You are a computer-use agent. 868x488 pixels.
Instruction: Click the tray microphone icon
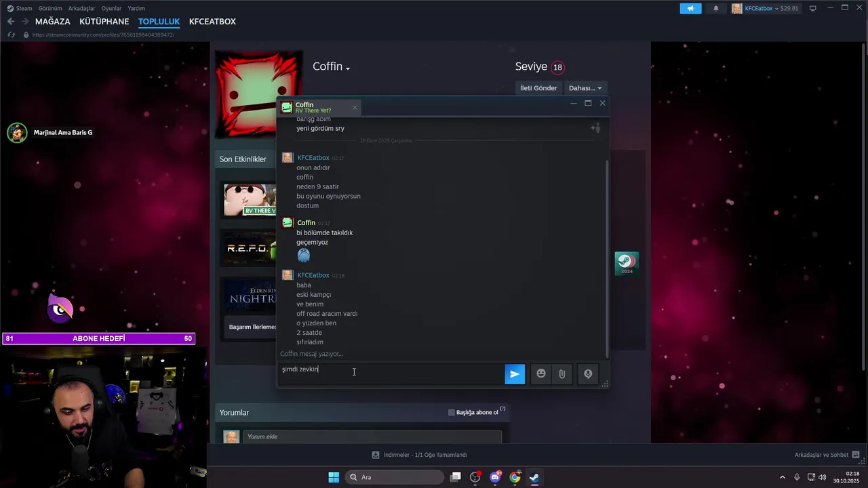click(x=797, y=477)
